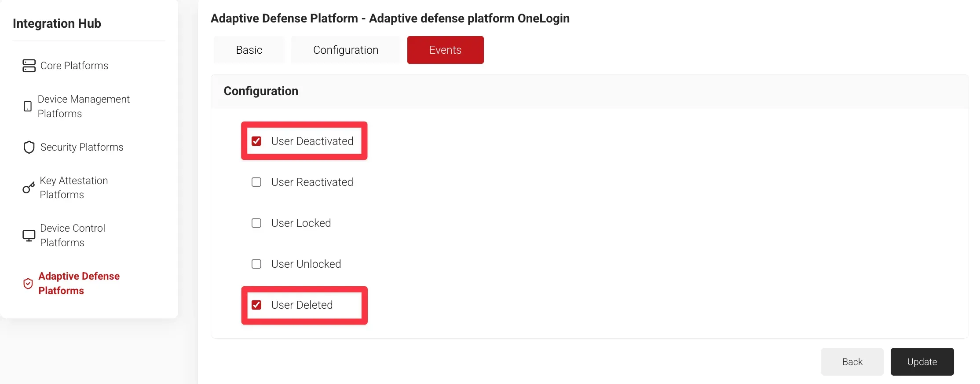This screenshot has width=980, height=384.
Task: Click the Adaptive Defense Platforms shield-check icon
Action: click(x=28, y=284)
